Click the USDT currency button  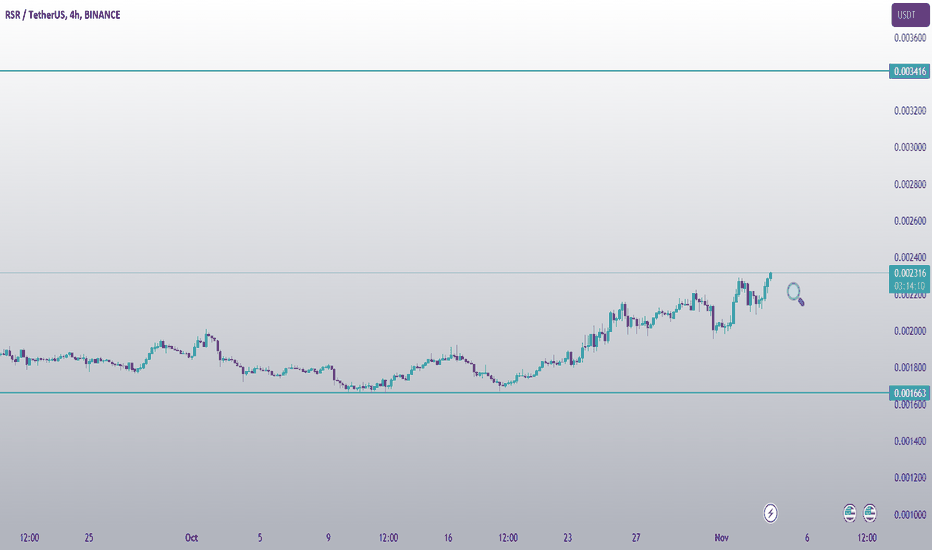pos(910,15)
